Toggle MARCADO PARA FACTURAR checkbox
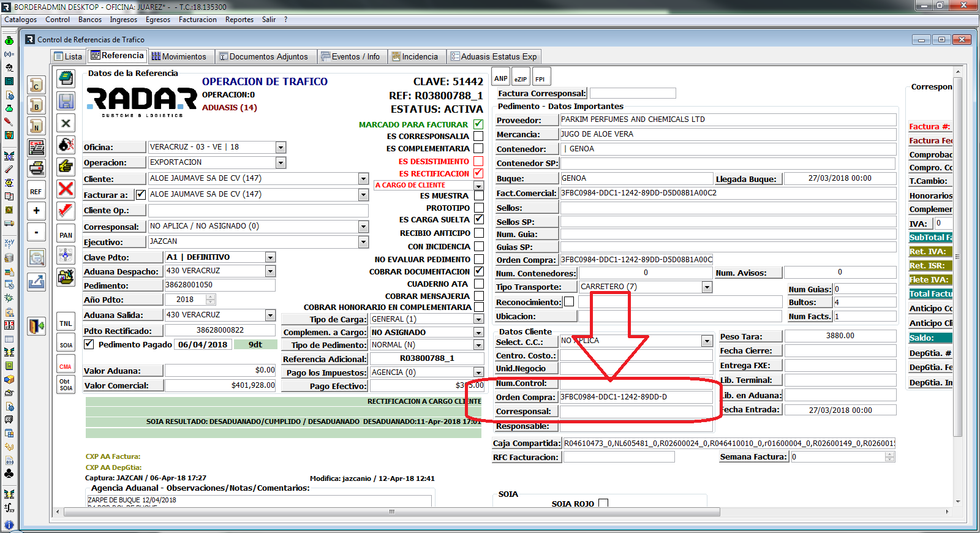 pos(478,124)
